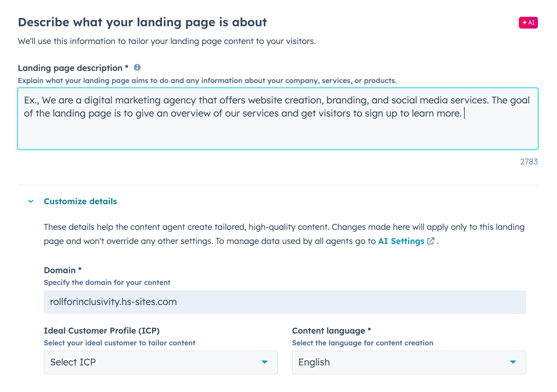
Task: Change English to another content language
Action: tap(409, 362)
